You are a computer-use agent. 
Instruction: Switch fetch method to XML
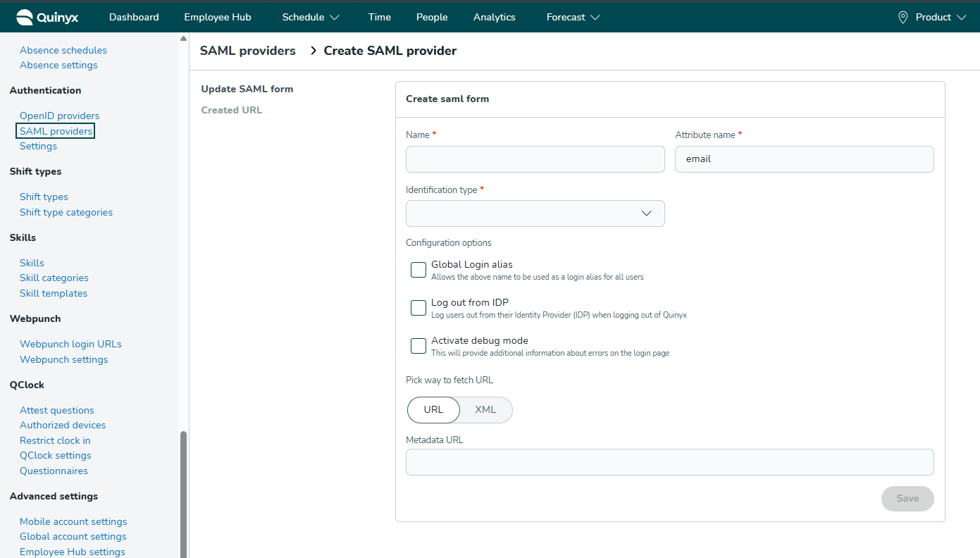(485, 409)
